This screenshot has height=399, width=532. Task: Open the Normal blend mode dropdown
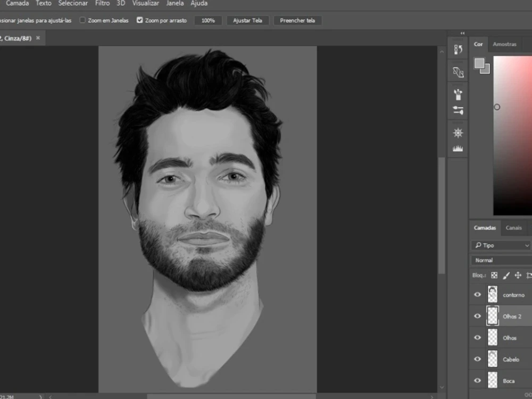point(502,260)
